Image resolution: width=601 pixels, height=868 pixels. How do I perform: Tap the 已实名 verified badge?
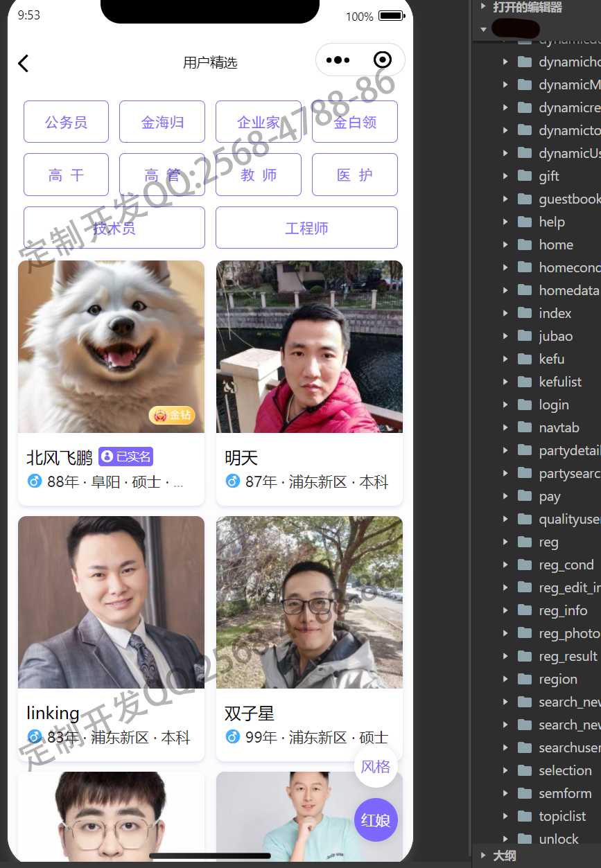tap(125, 457)
